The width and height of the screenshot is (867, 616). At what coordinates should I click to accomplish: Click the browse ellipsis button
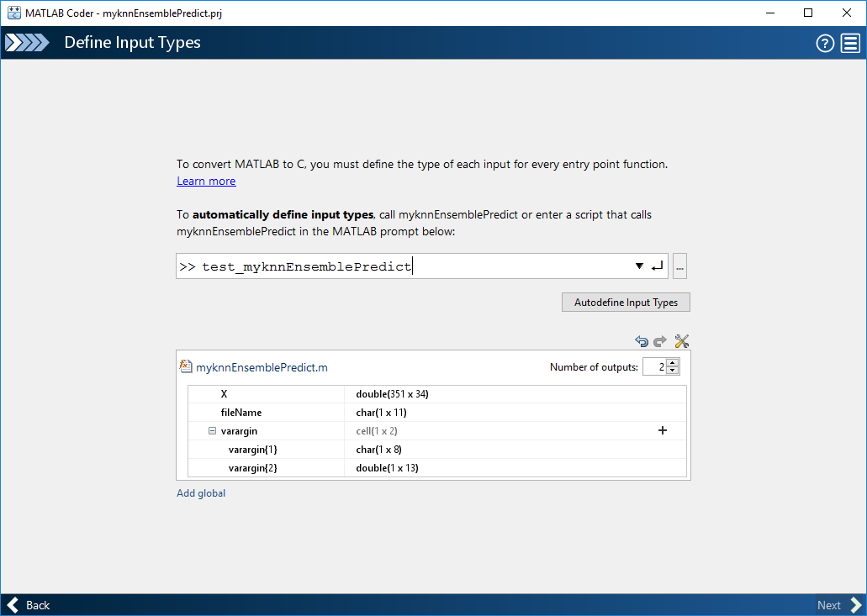coord(680,266)
